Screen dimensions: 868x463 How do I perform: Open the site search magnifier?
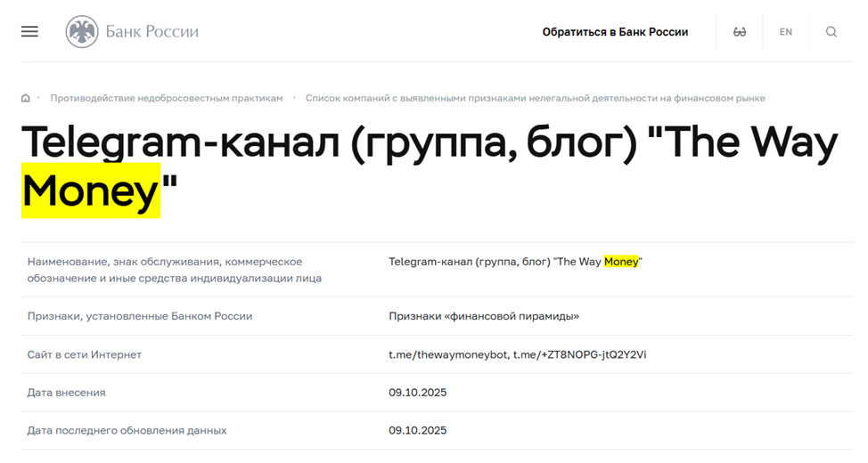831,32
